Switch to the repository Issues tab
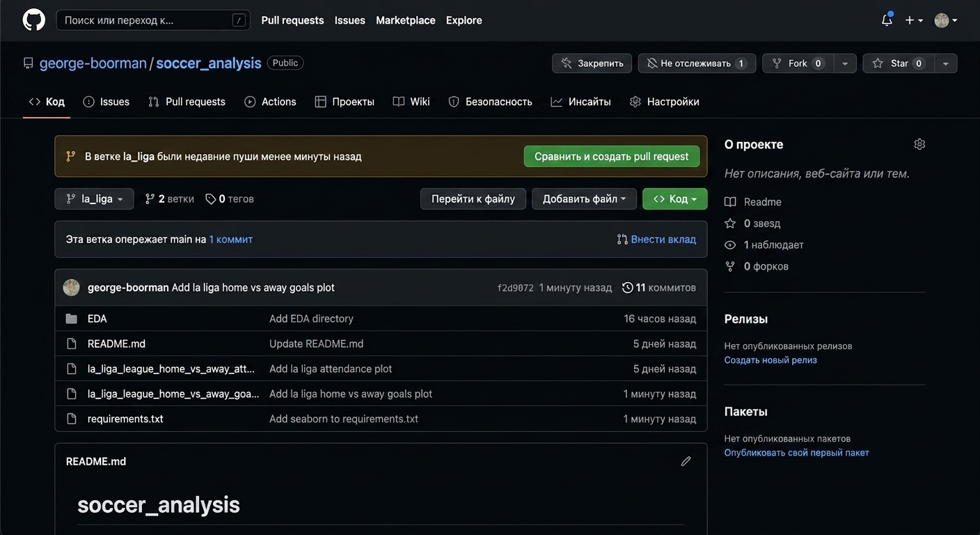The image size is (980, 535). 106,102
